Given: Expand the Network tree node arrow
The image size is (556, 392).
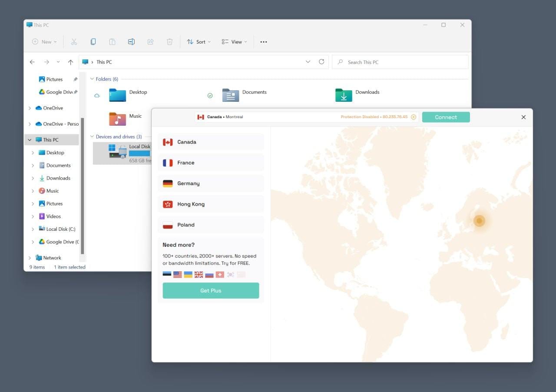Looking at the screenshot, I should click(x=30, y=258).
